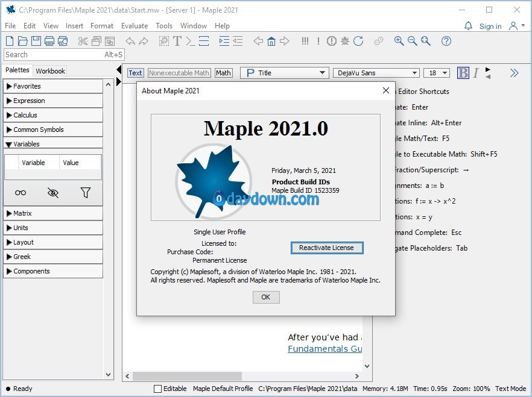Viewport: 532px width, 397px height.
Task: Confirm the About dialog with OK
Action: coord(266,297)
